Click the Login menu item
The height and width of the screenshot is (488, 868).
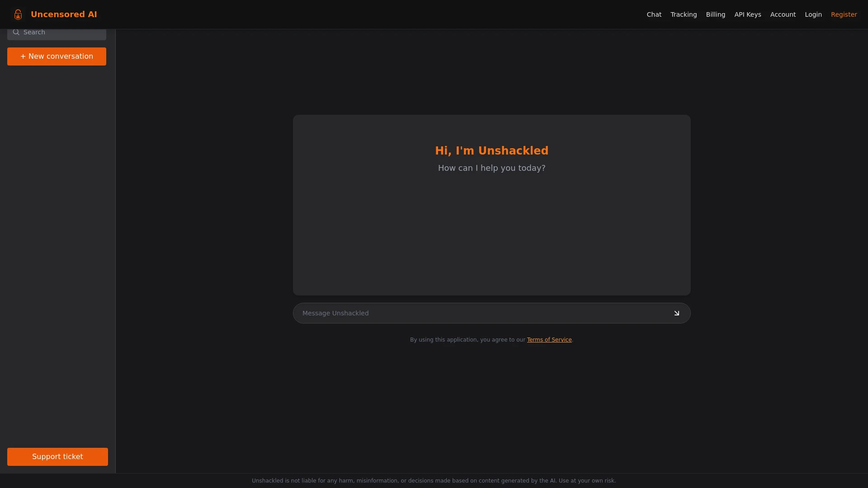coord(813,14)
